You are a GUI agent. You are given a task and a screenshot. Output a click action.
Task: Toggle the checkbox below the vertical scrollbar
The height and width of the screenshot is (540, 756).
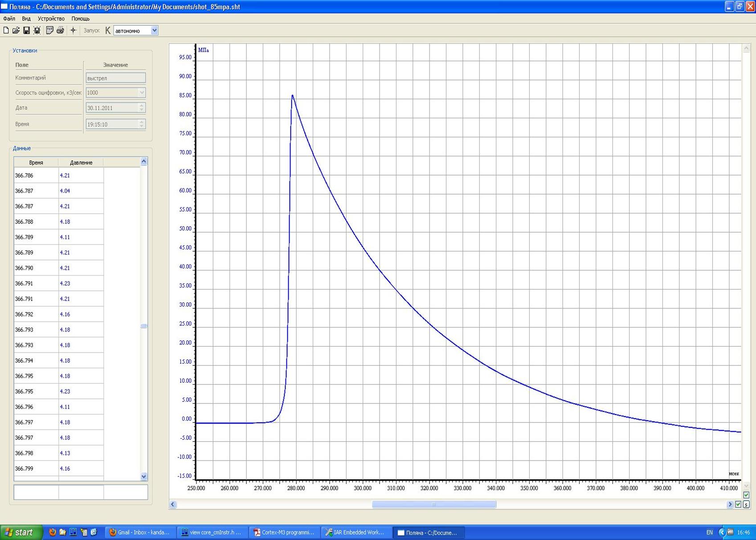point(746,495)
